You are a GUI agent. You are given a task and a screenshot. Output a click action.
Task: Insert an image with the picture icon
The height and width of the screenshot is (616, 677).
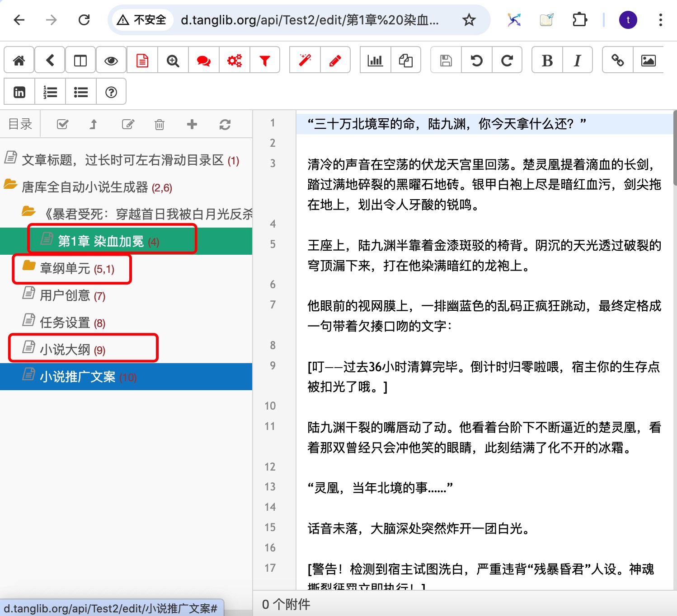(x=648, y=60)
